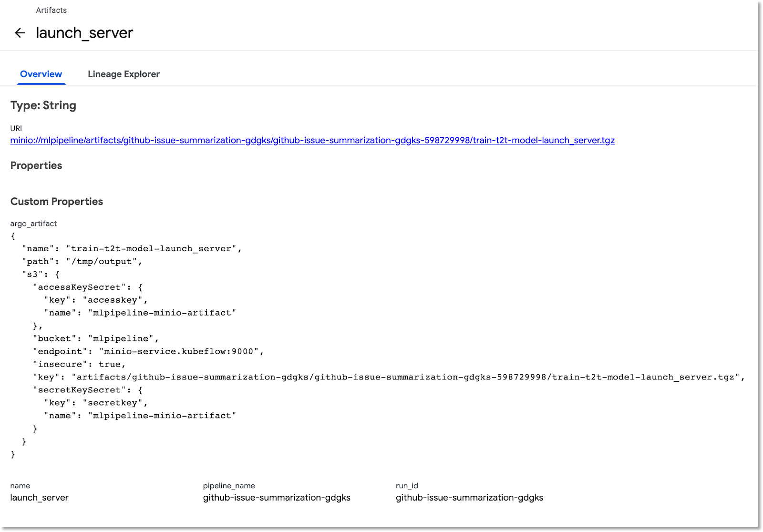This screenshot has width=763, height=532.
Task: Click the URI field label
Action: click(16, 128)
